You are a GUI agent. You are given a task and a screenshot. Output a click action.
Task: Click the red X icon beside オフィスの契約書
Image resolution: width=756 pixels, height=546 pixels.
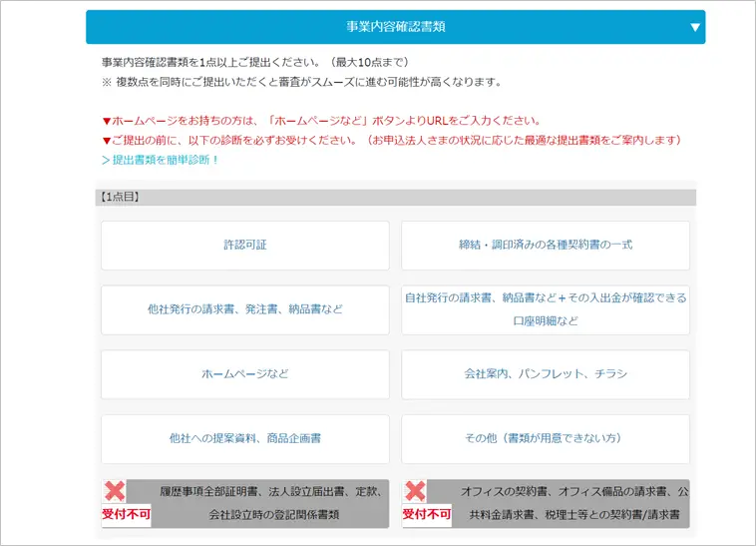(415, 491)
